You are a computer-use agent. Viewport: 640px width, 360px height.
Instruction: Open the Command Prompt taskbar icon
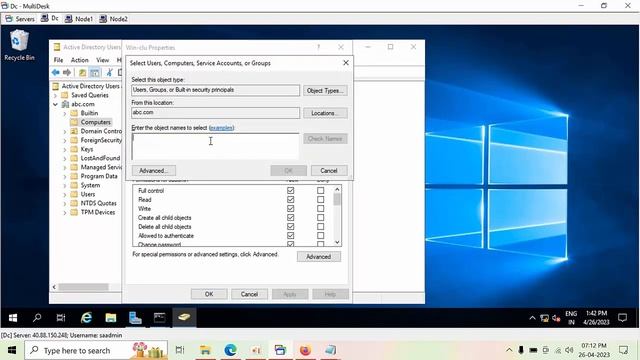(160, 318)
